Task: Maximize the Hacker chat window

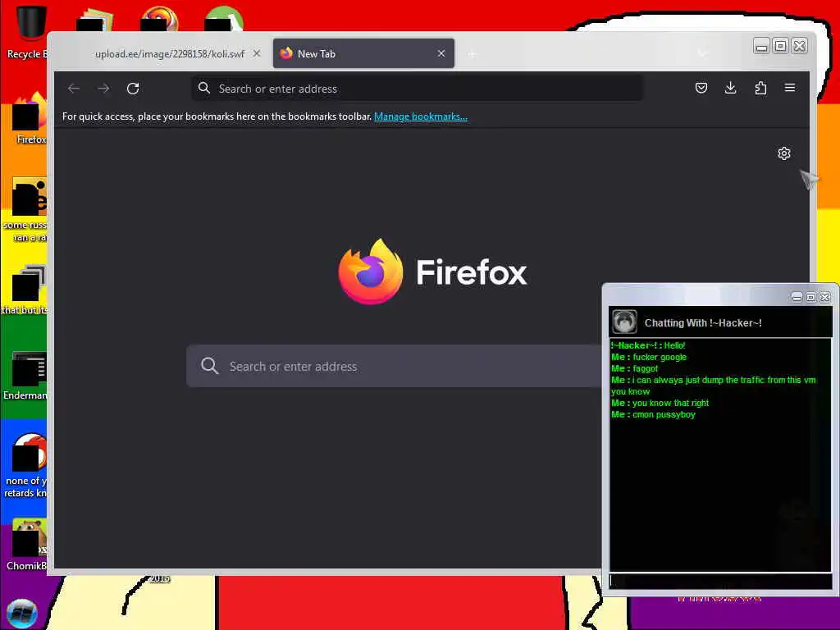Action: pos(811,297)
